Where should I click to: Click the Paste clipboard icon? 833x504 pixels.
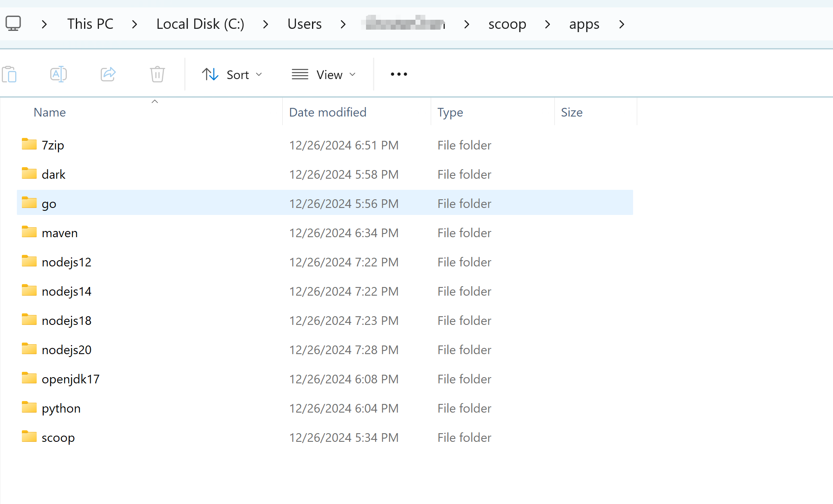tap(9, 75)
